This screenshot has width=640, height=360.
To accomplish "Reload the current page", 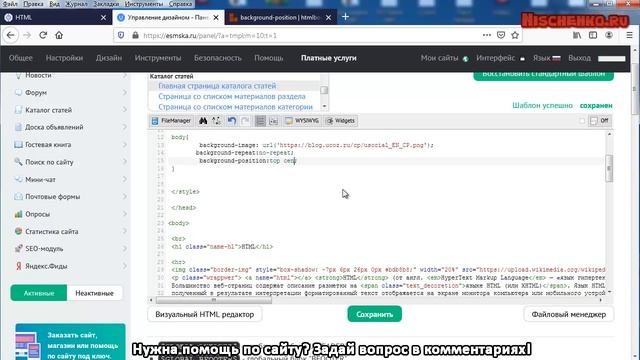I will (43, 35).
